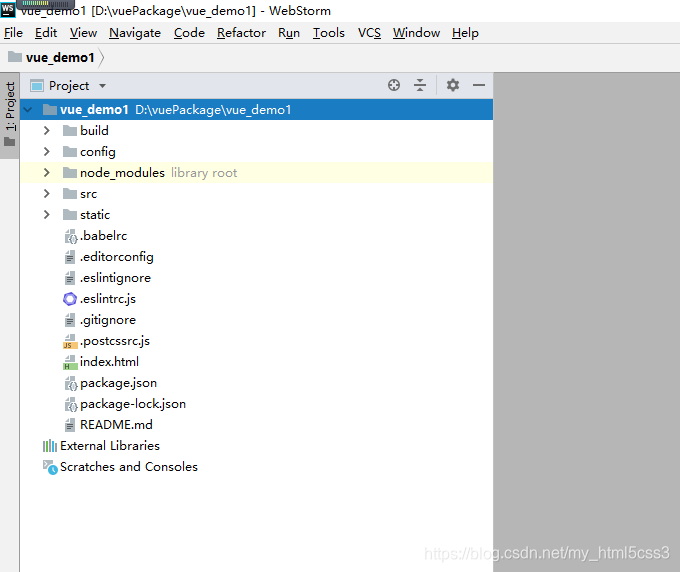Click the Project view icon in panel header
Viewport: 680px width, 572px height.
click(x=37, y=85)
